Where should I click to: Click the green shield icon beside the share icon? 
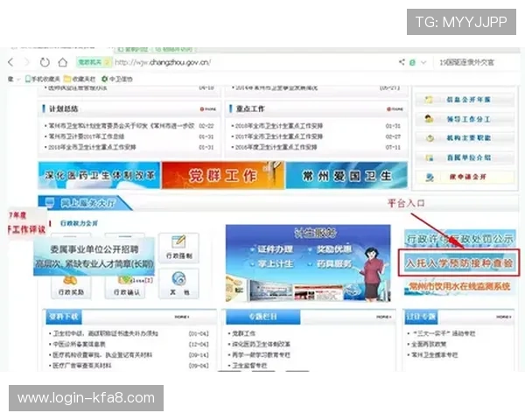click(x=412, y=62)
